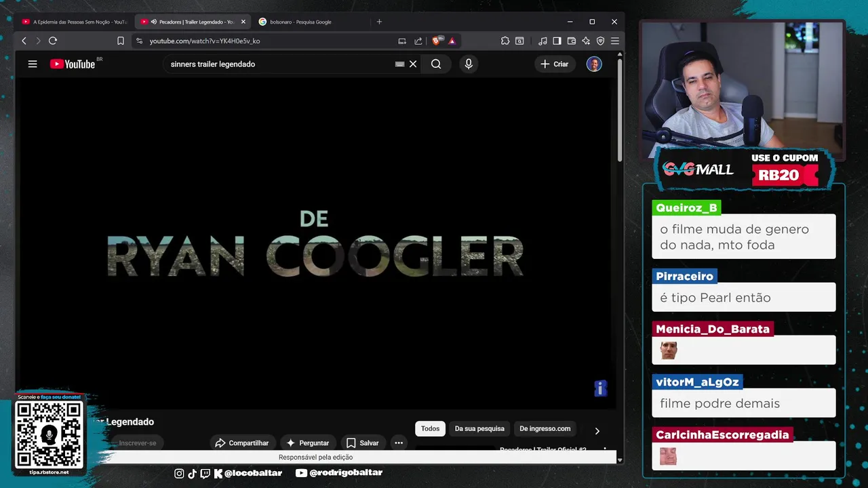Click the Pirraceiro chat username
This screenshot has width=868, height=488.
click(684, 277)
